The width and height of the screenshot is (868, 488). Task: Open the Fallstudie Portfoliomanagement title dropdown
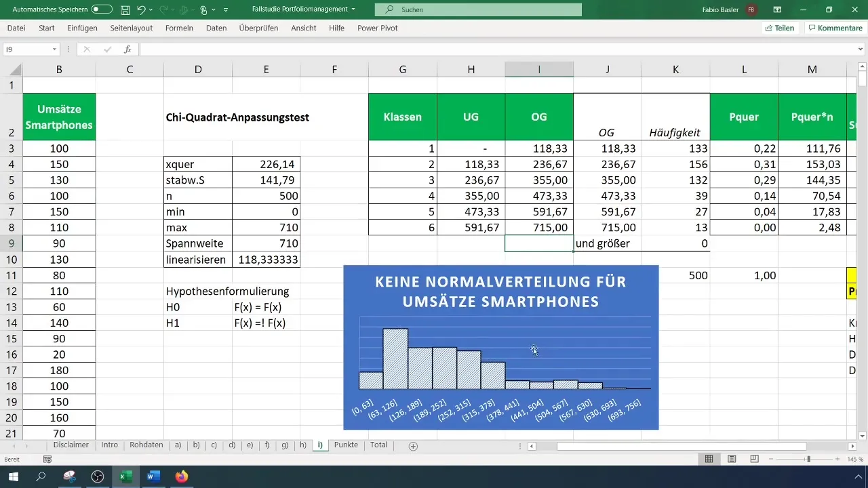tap(353, 9)
